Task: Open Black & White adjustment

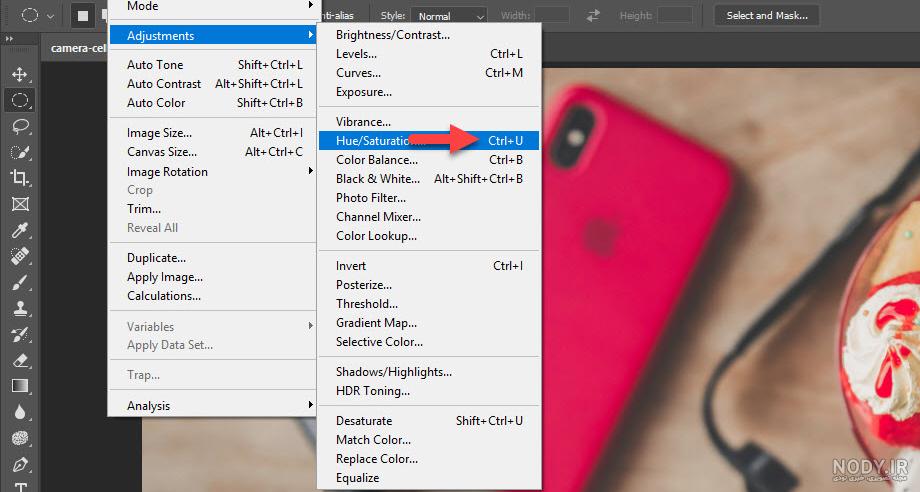Action: (x=429, y=179)
